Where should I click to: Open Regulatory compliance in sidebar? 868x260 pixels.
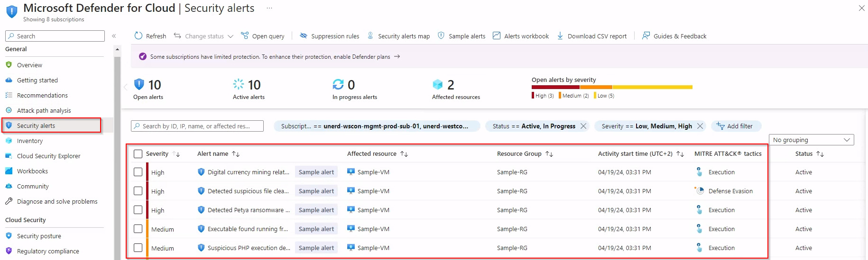click(48, 251)
